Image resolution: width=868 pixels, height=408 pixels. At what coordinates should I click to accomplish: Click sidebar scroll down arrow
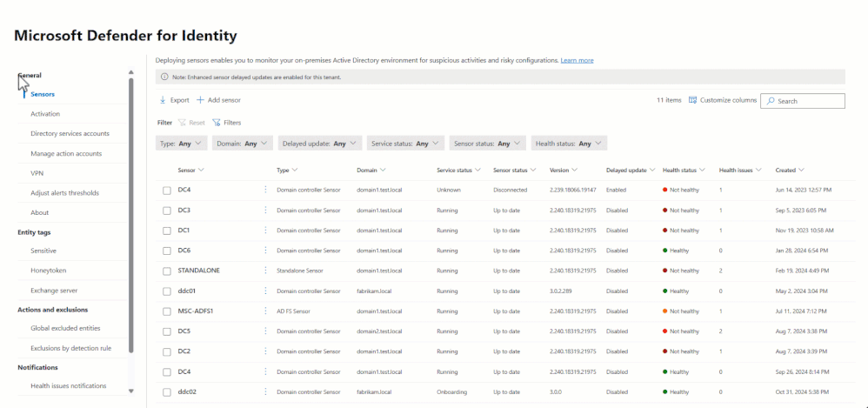(131, 391)
